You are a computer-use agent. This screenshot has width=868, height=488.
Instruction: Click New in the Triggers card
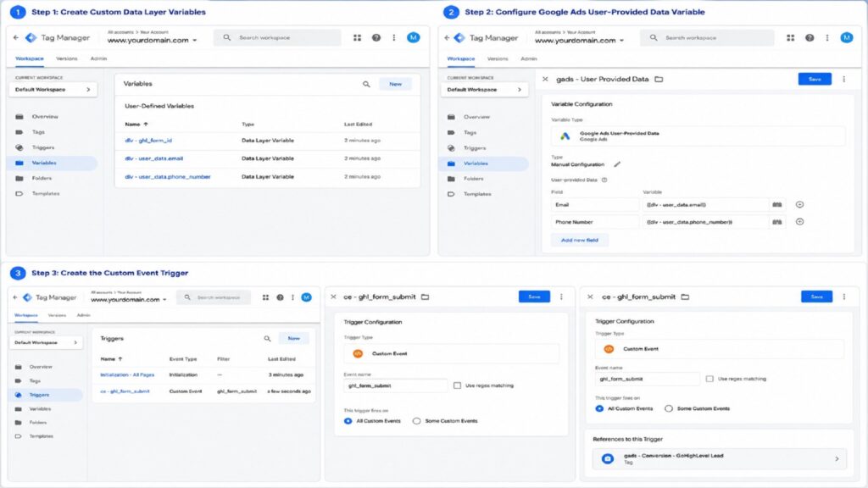[293, 338]
